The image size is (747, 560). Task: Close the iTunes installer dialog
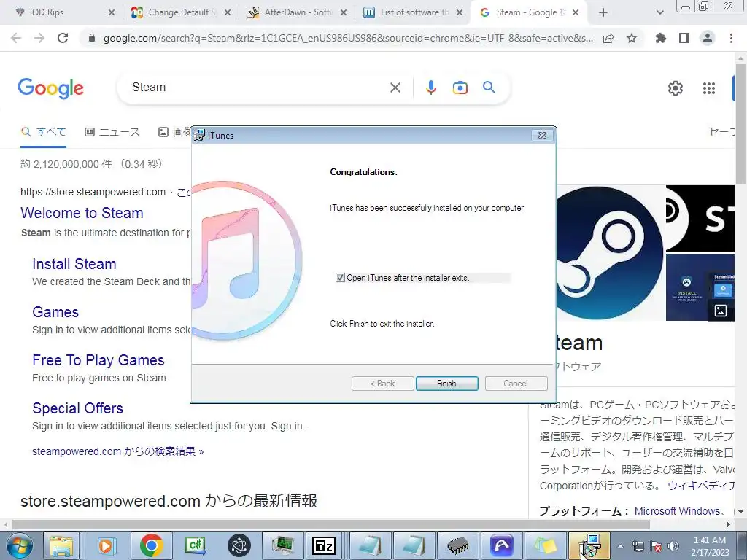[x=542, y=135]
